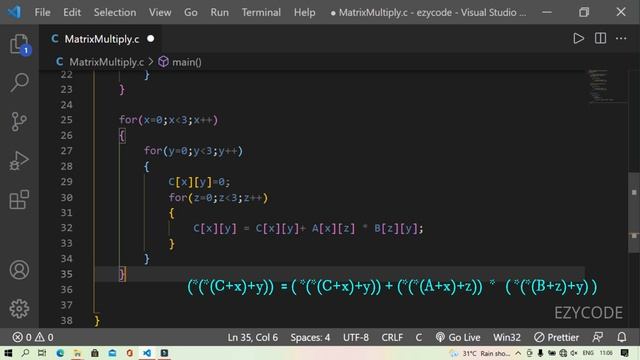The height and width of the screenshot is (360, 640).
Task: Select the MatrixMultiply.c editor tab
Action: coord(100,39)
